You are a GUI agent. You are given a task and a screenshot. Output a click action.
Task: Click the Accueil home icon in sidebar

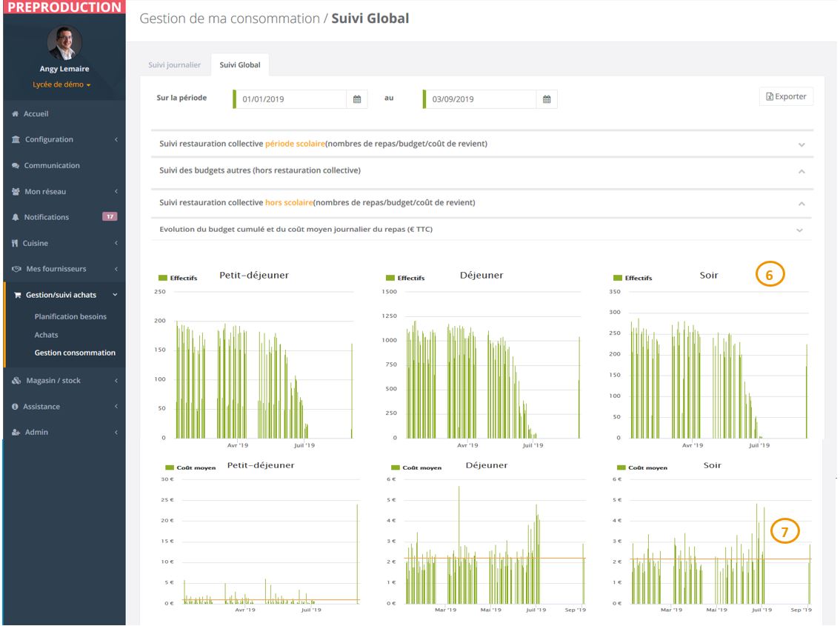pyautogui.click(x=16, y=114)
